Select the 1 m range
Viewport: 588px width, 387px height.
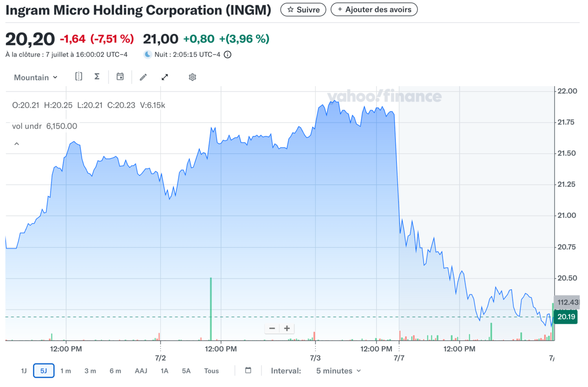pyautogui.click(x=66, y=371)
